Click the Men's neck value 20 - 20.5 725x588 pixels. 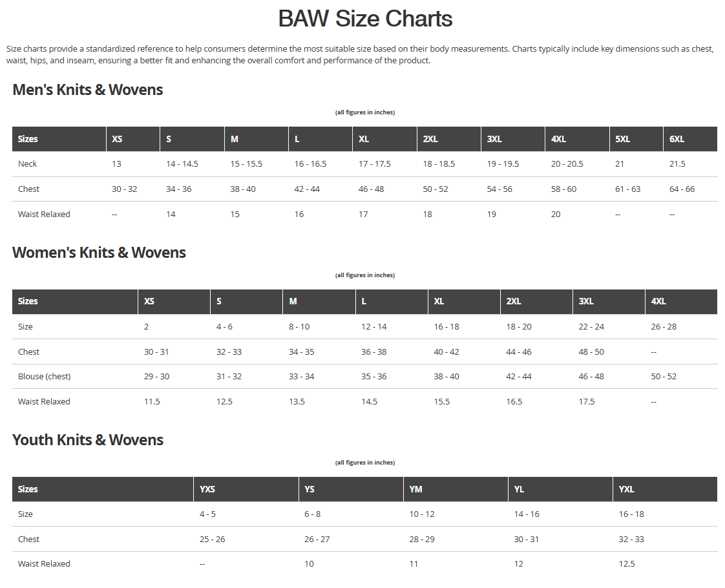(x=567, y=164)
